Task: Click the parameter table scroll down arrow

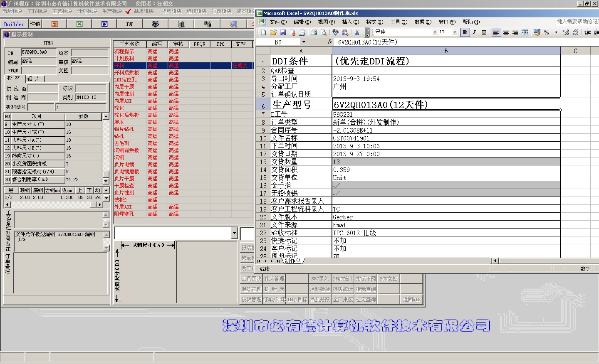Action: 106,181
